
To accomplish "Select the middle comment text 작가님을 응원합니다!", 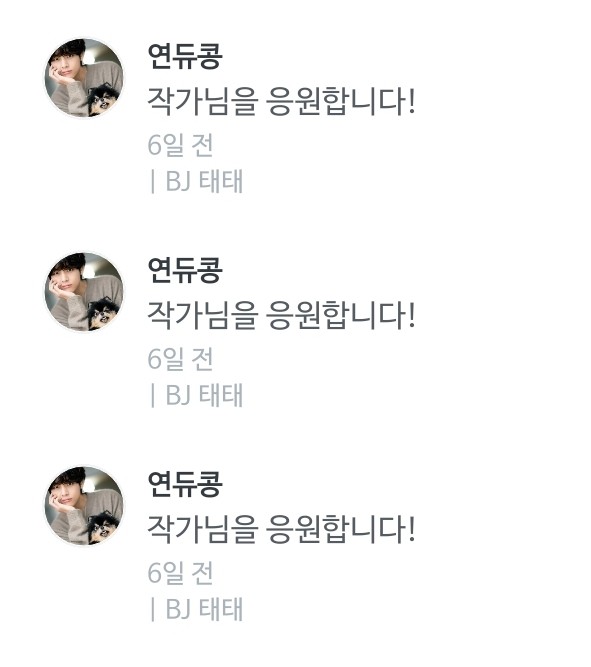I will click(x=281, y=315).
